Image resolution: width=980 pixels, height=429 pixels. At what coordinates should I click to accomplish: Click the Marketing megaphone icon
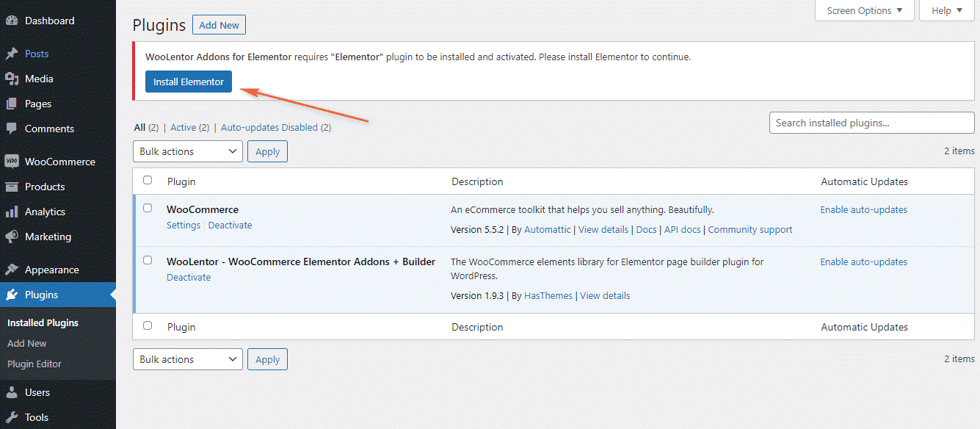coord(12,237)
